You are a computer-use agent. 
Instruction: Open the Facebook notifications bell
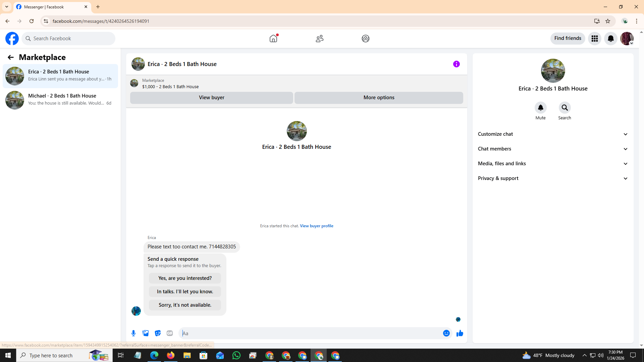pos(610,39)
